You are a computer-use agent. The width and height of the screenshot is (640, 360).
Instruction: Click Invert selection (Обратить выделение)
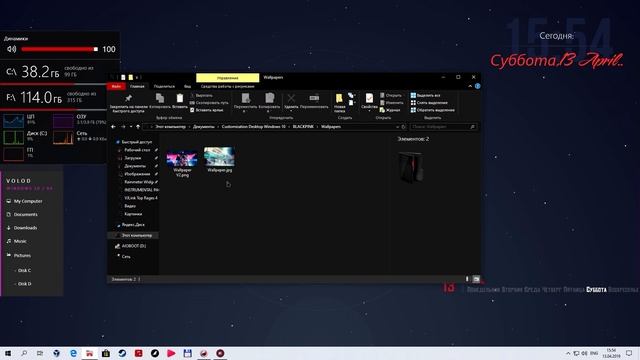pos(433,110)
